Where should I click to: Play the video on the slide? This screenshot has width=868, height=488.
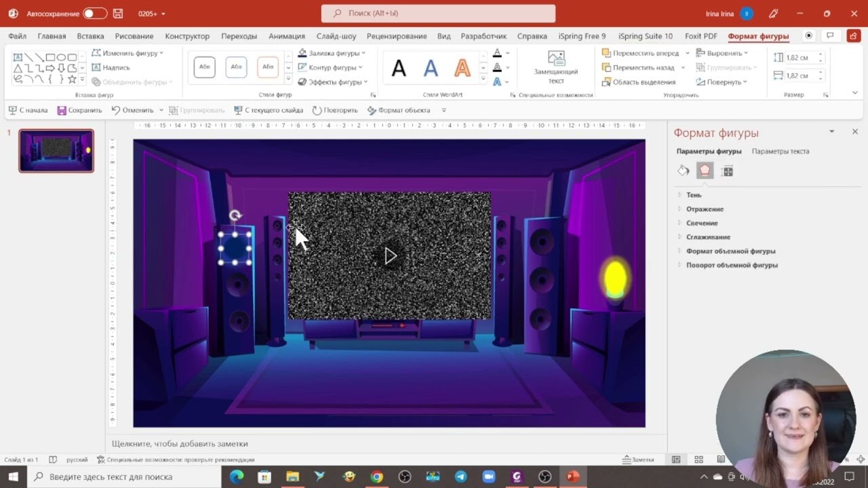click(390, 256)
